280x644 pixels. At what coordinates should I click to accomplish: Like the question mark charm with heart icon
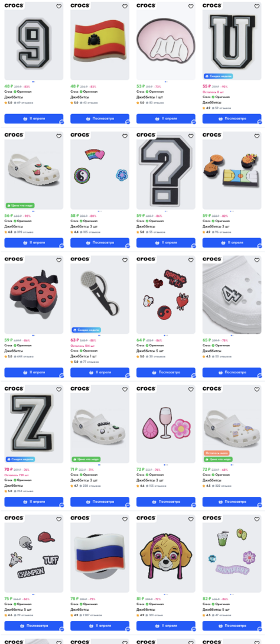(x=191, y=135)
